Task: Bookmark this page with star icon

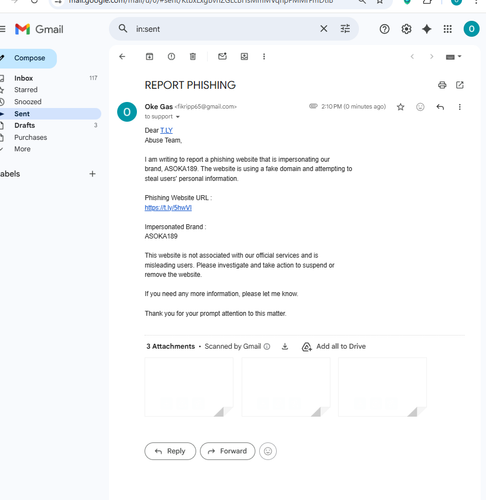Action: click(x=380, y=2)
